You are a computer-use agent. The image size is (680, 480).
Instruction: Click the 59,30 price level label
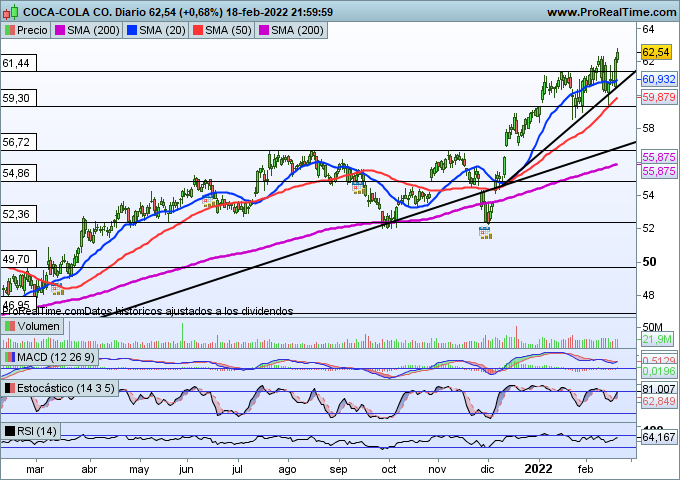pos(19,98)
